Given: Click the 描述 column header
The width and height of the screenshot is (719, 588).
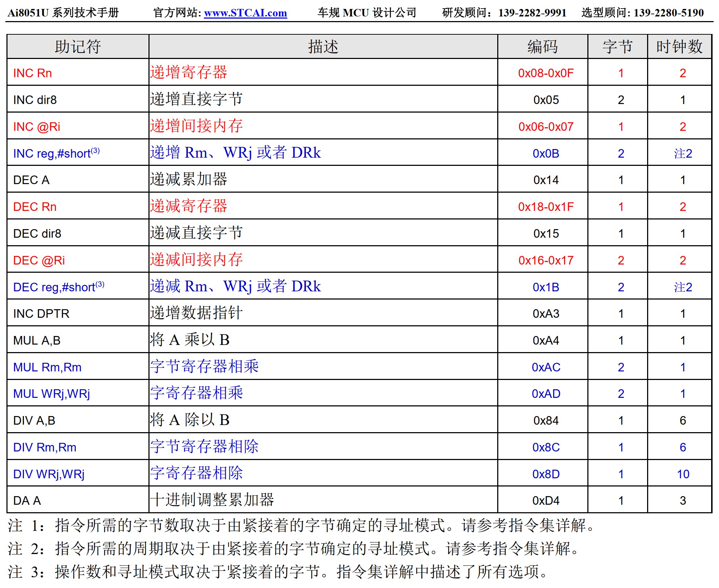Looking at the screenshot, I should 323,47.
